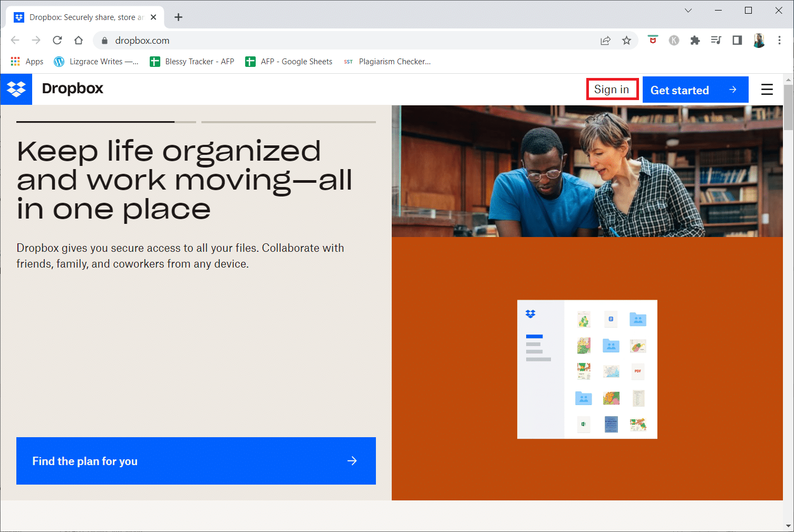Click the library photo of two people
This screenshot has width=794, height=532.
(x=587, y=171)
